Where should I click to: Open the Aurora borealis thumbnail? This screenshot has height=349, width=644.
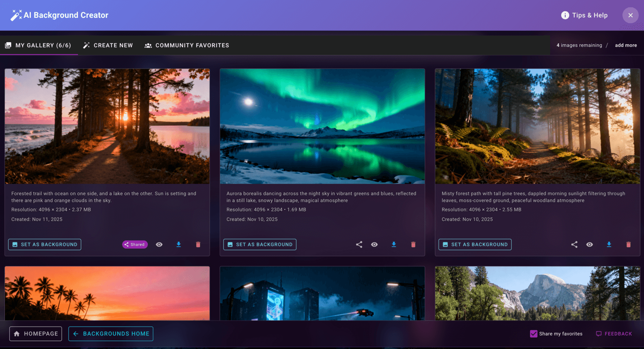(x=322, y=126)
